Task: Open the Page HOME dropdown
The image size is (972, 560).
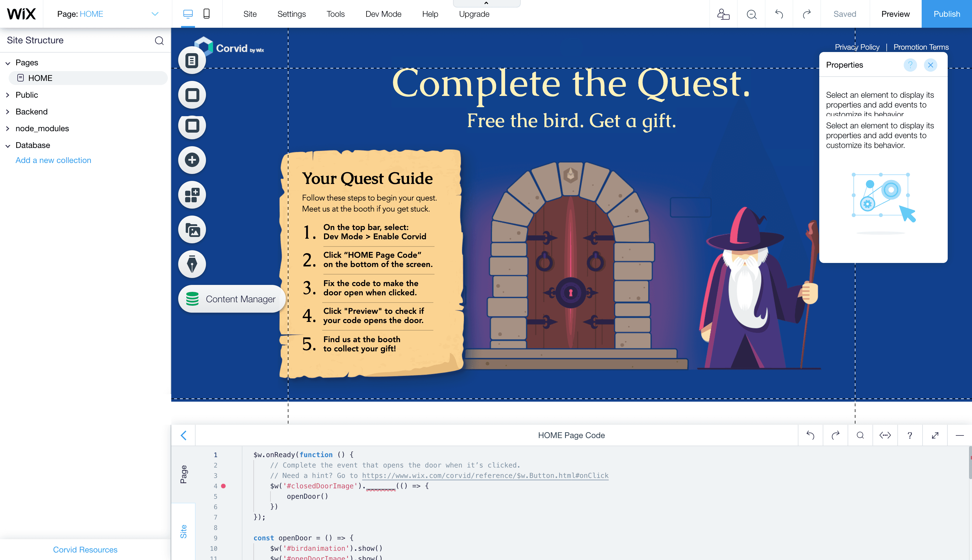Action: [155, 14]
